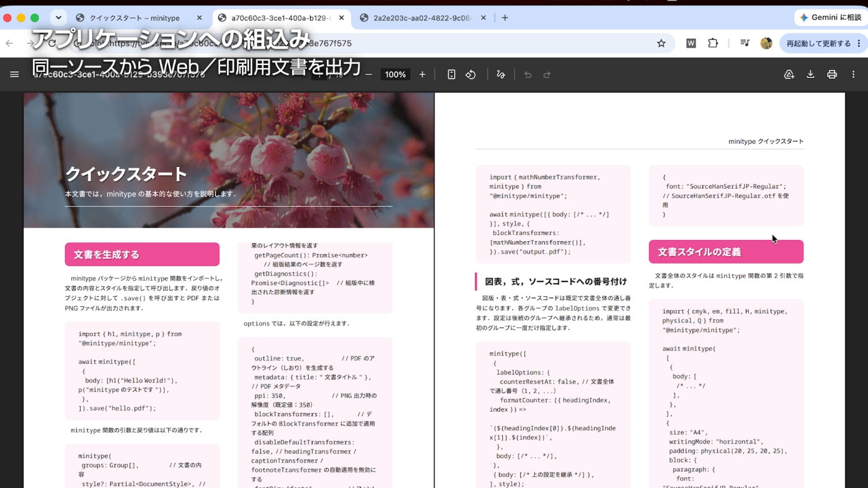Open PDF viewer more actions menu

click(854, 74)
